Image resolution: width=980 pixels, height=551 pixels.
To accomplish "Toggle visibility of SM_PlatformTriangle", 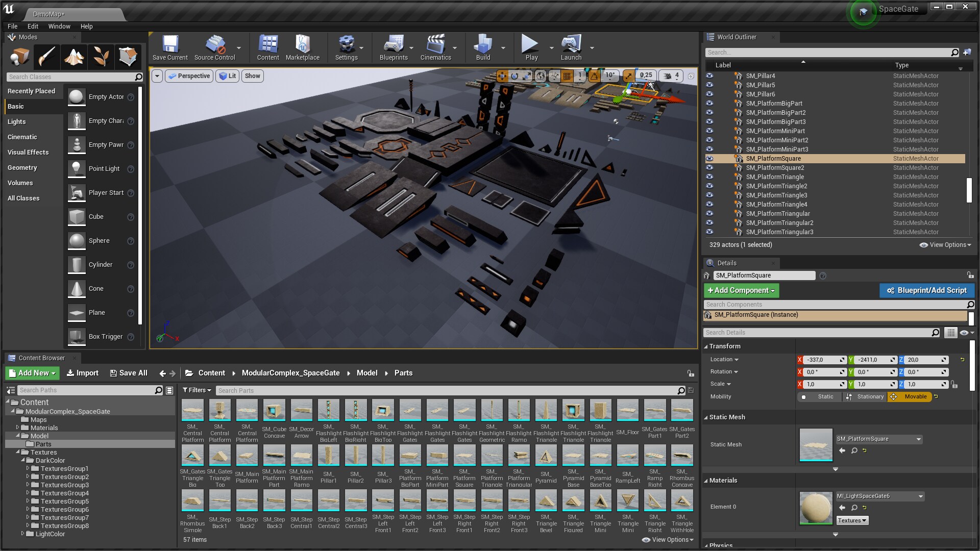I will click(x=709, y=177).
